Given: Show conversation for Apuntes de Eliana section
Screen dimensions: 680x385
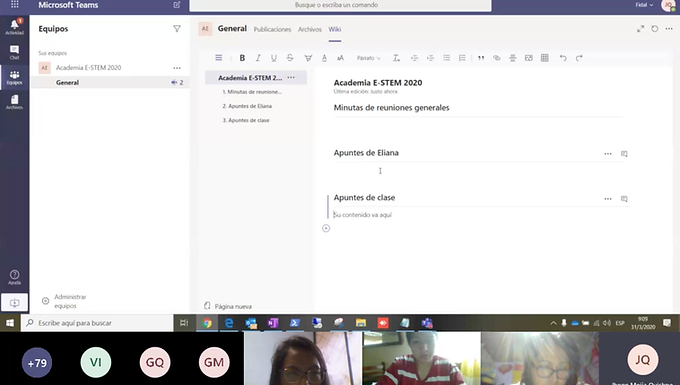Looking at the screenshot, I should click(x=624, y=153).
